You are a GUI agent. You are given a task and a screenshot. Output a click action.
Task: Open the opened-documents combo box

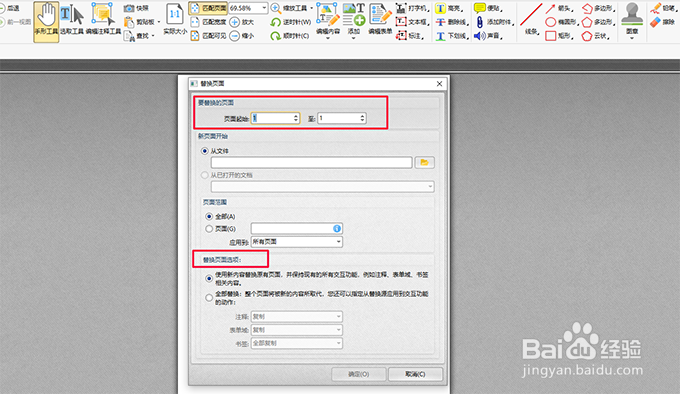322,187
